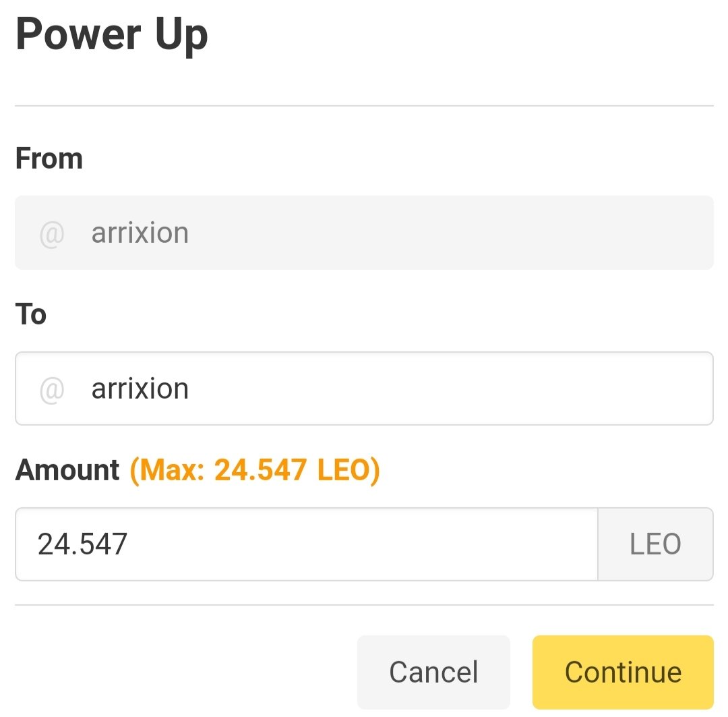Click the LEO currency suffix box
This screenshot has width=728, height=717.
tap(655, 544)
